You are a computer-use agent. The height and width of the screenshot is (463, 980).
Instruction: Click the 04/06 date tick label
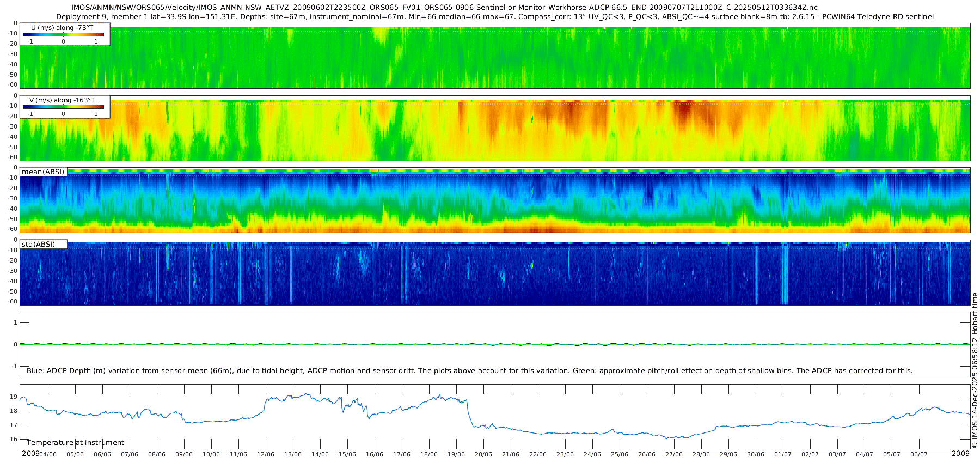[x=48, y=454]
